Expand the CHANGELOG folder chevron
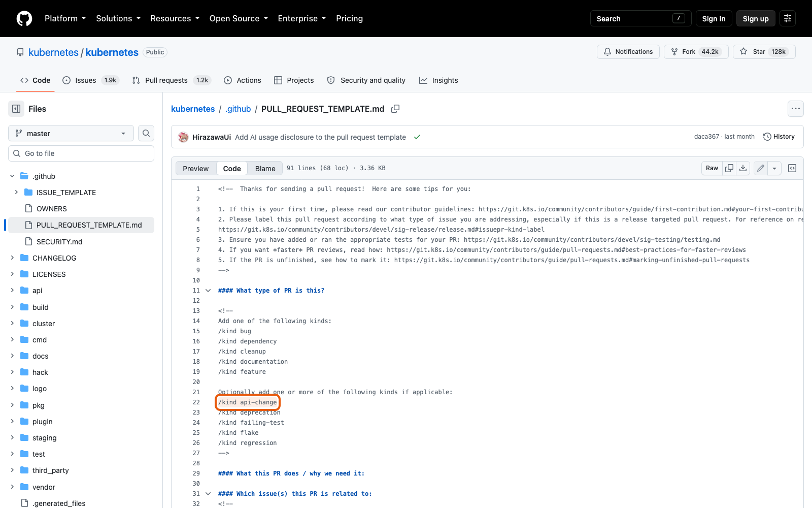This screenshot has height=508, width=812. pyautogui.click(x=12, y=258)
